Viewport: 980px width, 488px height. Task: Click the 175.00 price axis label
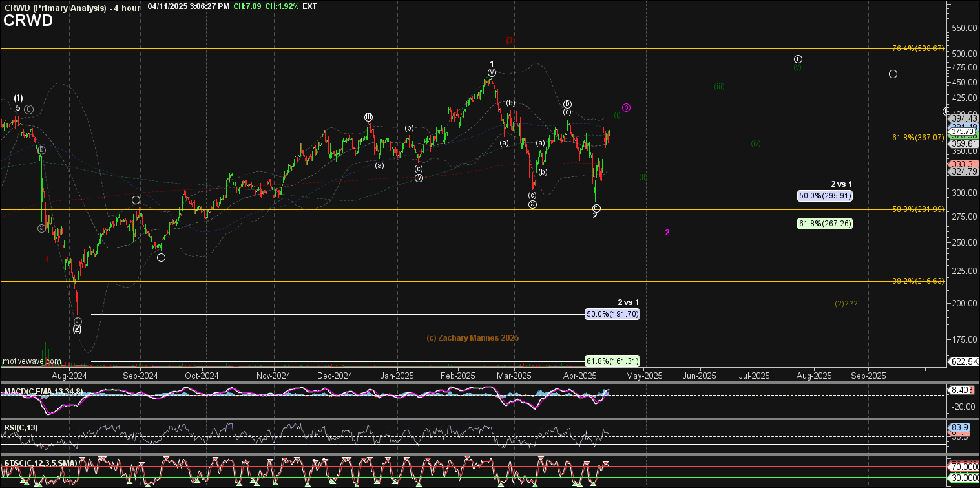tap(964, 339)
